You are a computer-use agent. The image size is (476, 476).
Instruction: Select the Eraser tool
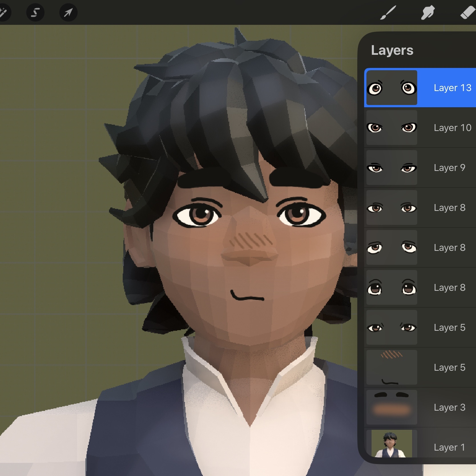pyautogui.click(x=467, y=13)
